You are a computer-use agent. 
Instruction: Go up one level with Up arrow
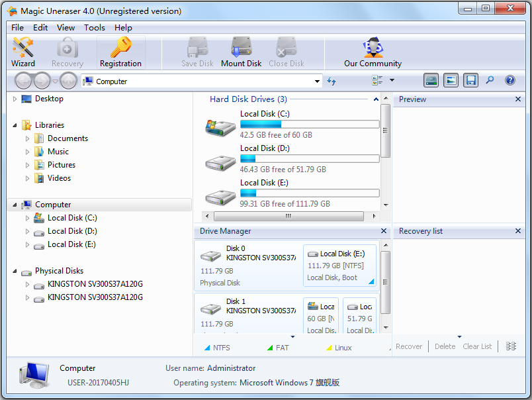69,81
